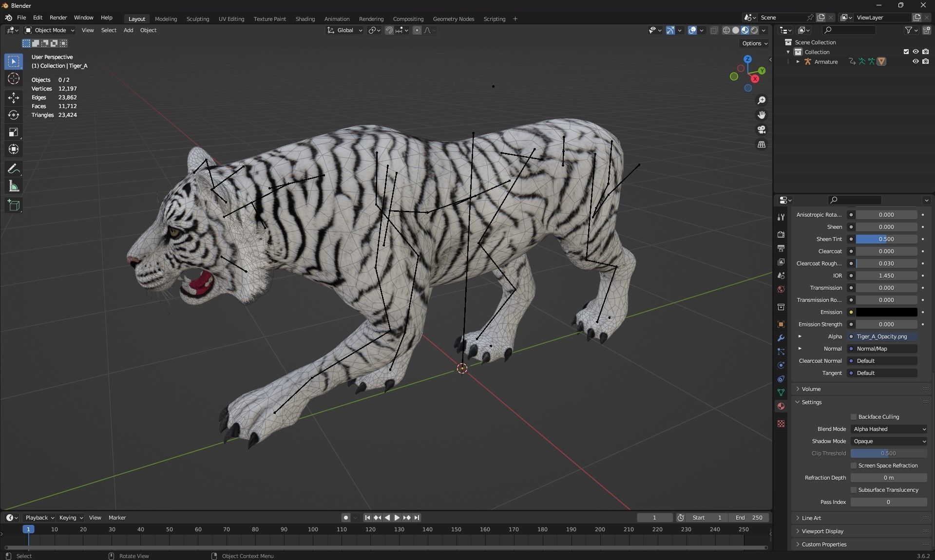Open the World properties tab
Image resolution: width=935 pixels, height=560 pixels.
781,289
